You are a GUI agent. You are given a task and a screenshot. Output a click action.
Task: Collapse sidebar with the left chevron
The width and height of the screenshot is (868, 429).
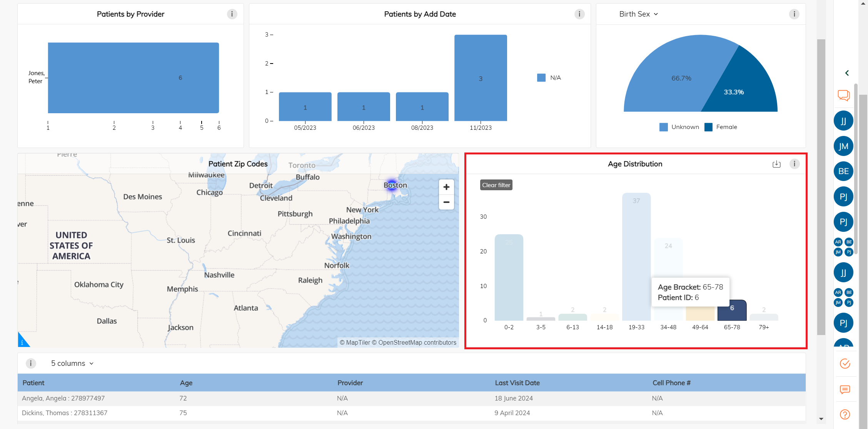click(x=847, y=73)
